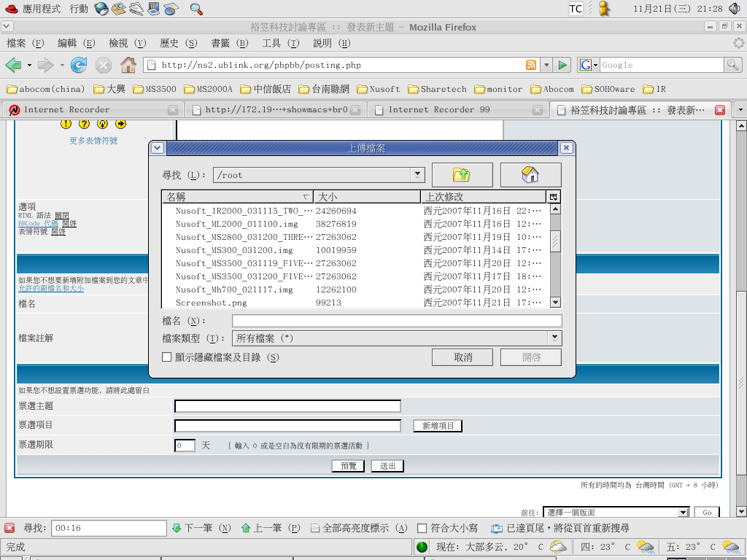The height and width of the screenshot is (560, 747).
Task: Click the add poll option button
Action: 438,426
